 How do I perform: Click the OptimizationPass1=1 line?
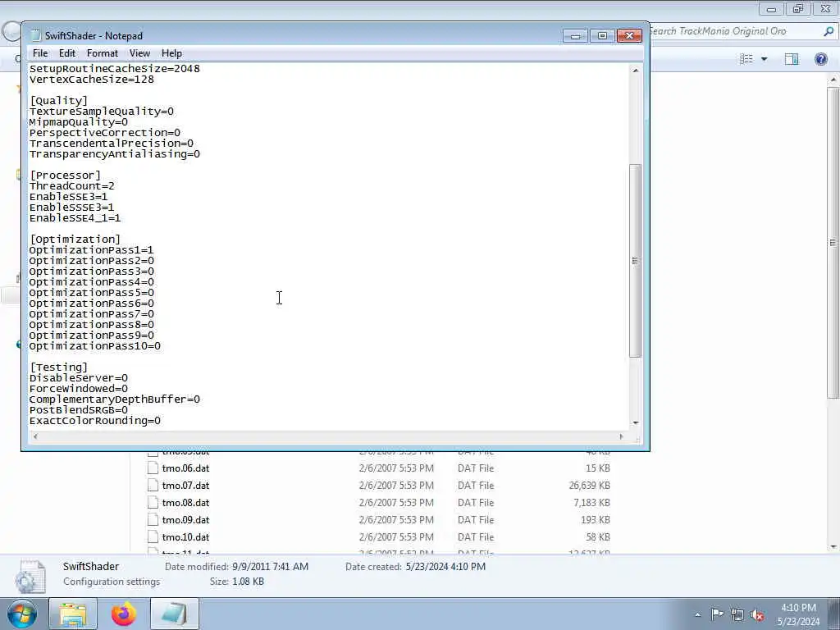[91, 250]
